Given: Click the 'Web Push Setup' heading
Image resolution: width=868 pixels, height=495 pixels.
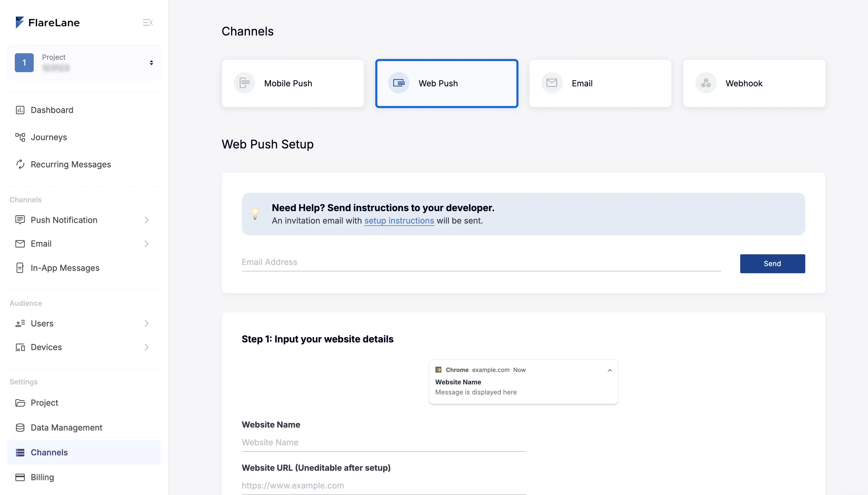Looking at the screenshot, I should pos(267,144).
